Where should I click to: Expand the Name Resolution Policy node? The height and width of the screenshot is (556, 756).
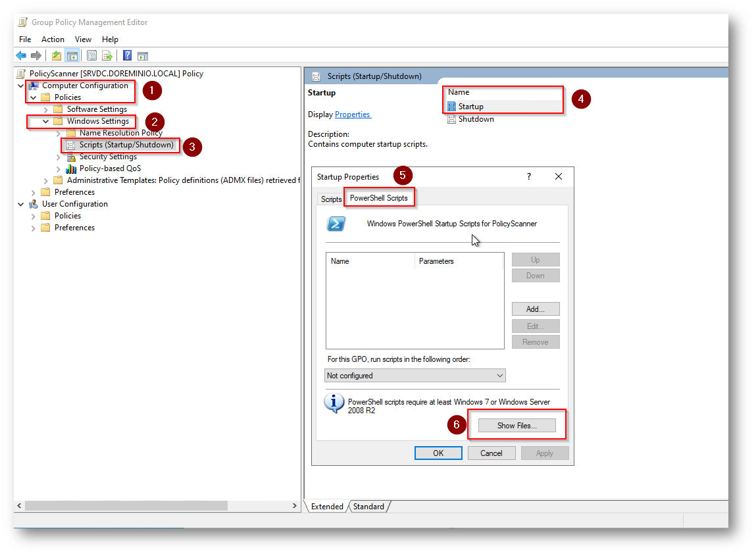[x=59, y=133]
